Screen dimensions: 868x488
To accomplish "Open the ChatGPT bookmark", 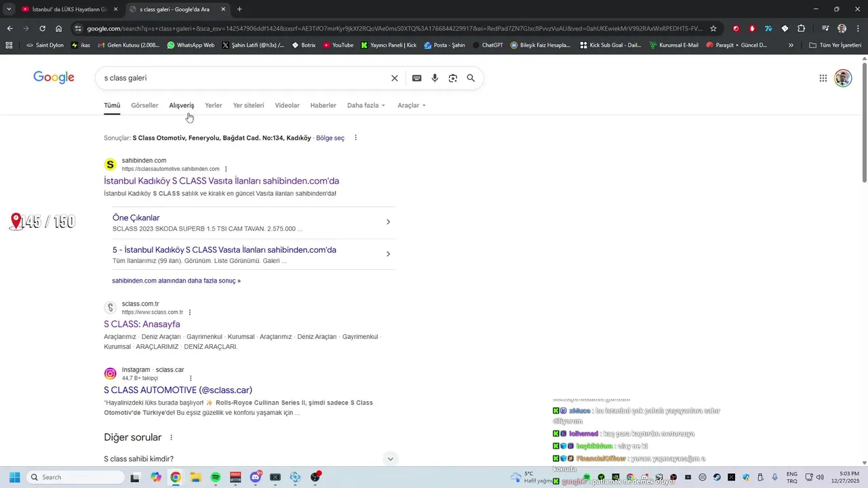I will click(x=488, y=45).
